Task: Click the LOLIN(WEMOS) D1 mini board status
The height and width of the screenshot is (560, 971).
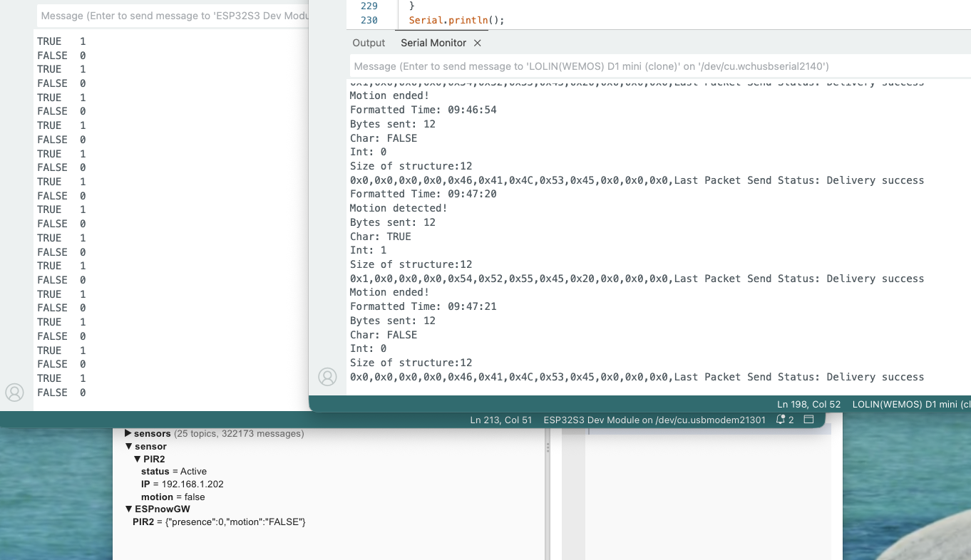Action: pos(910,404)
